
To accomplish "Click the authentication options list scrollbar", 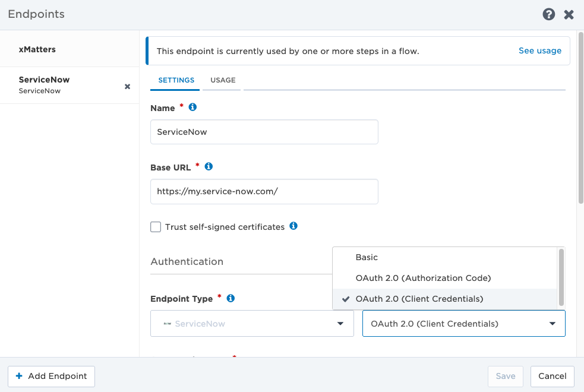I will point(561,277).
